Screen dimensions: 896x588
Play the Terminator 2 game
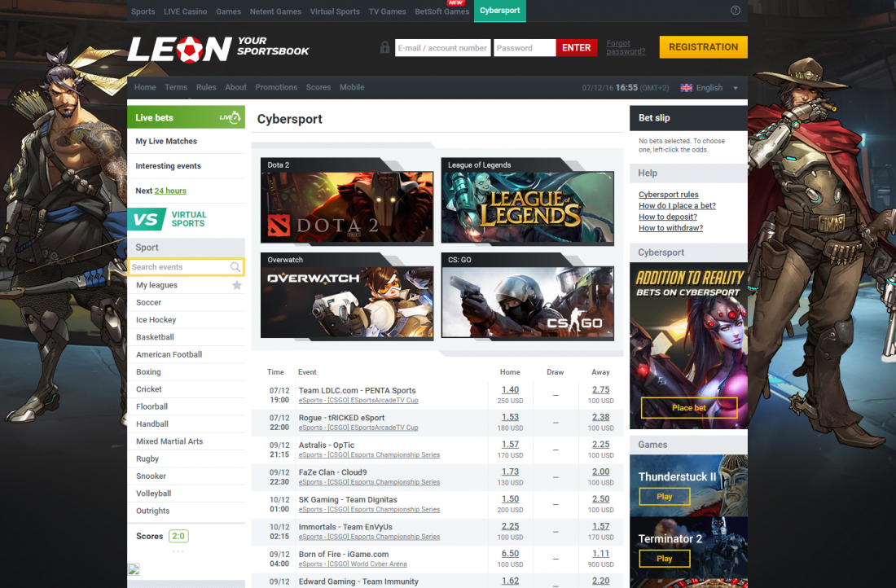(664, 559)
